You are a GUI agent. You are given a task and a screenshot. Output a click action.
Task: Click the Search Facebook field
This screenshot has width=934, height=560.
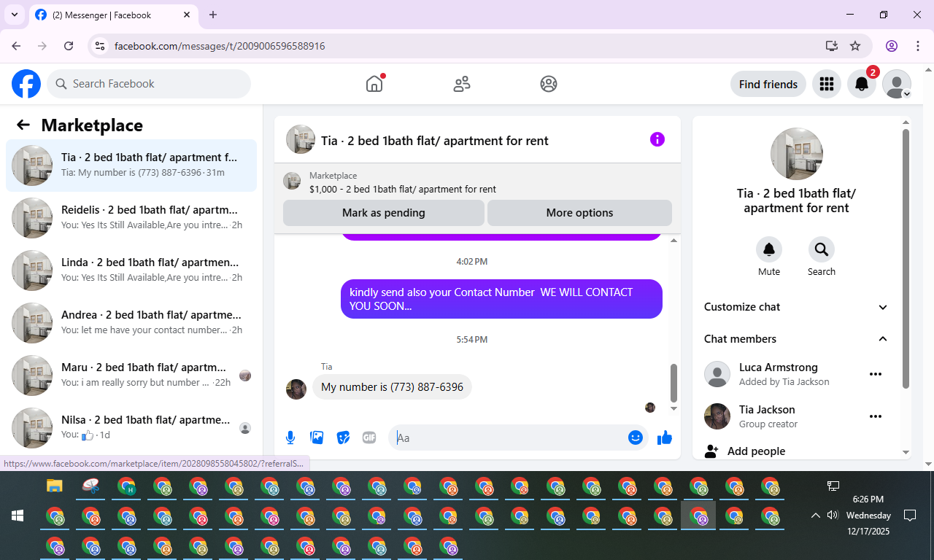149,84
